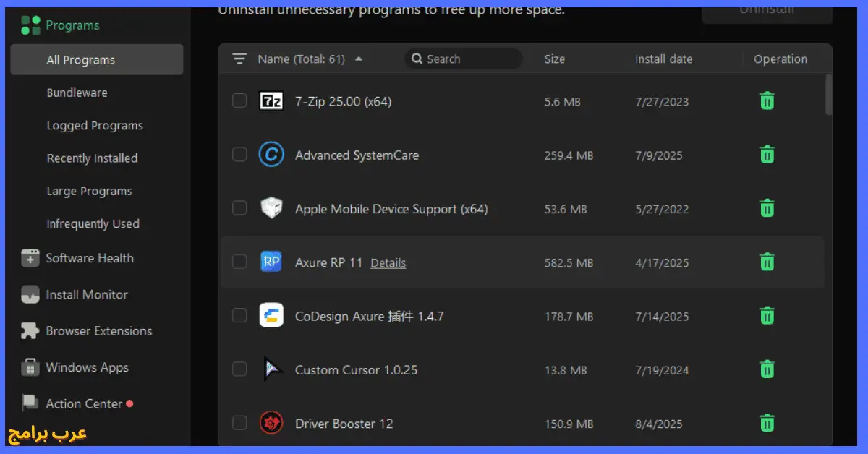
Task: Click the Name (Total: 61) column header
Action: [302, 59]
